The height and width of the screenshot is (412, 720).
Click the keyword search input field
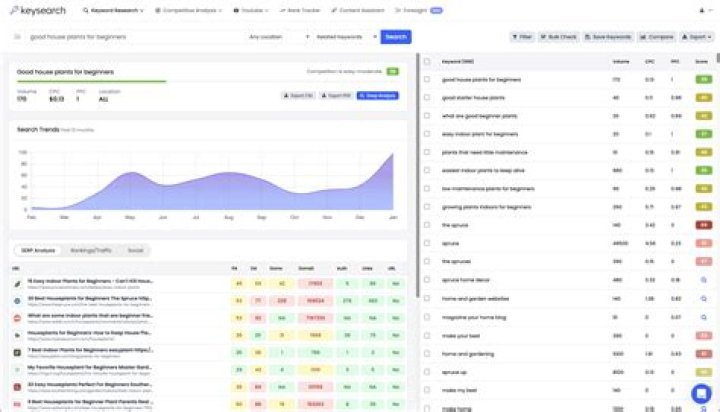135,37
